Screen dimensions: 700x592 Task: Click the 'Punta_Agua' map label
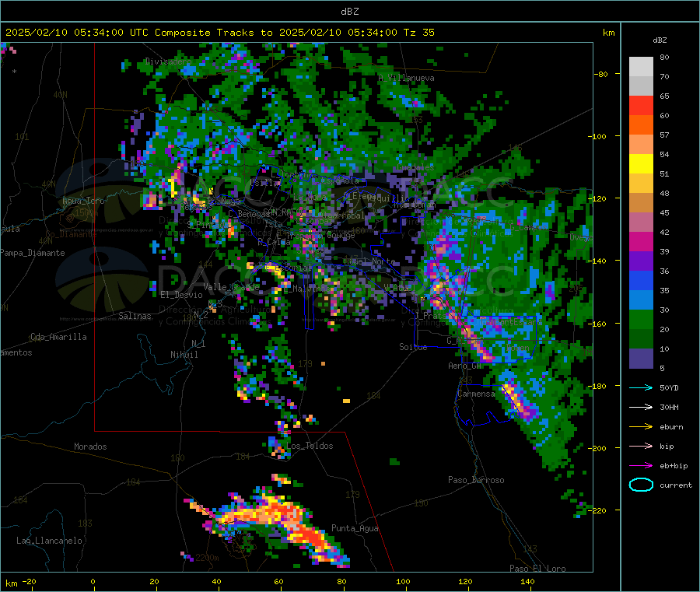[355, 528]
